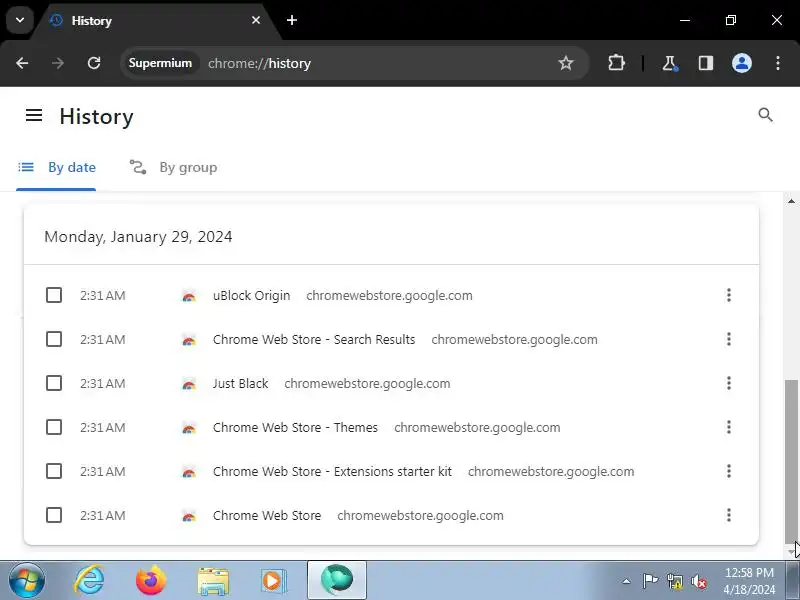
Task: Open Windows Media Player on taskbar
Action: [x=274, y=581]
